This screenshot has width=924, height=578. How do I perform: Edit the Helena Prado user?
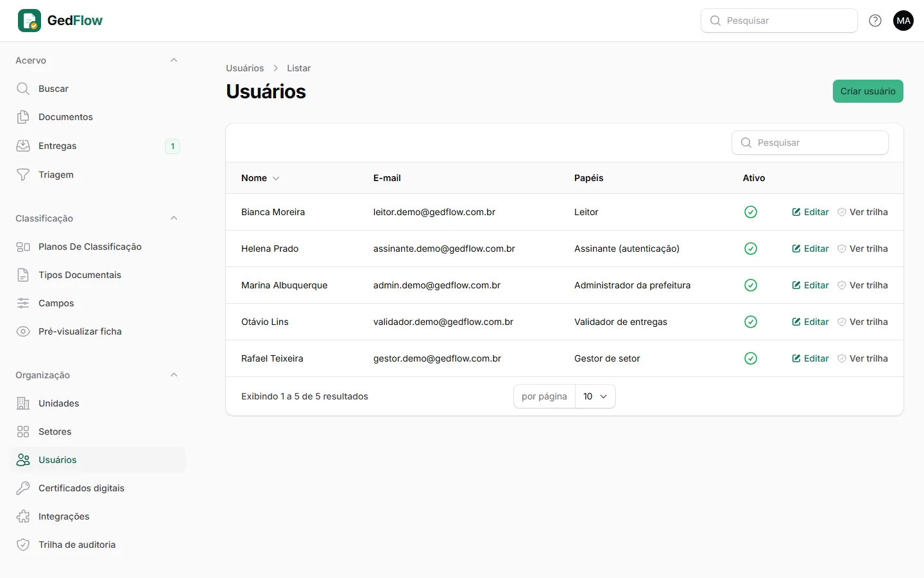810,249
